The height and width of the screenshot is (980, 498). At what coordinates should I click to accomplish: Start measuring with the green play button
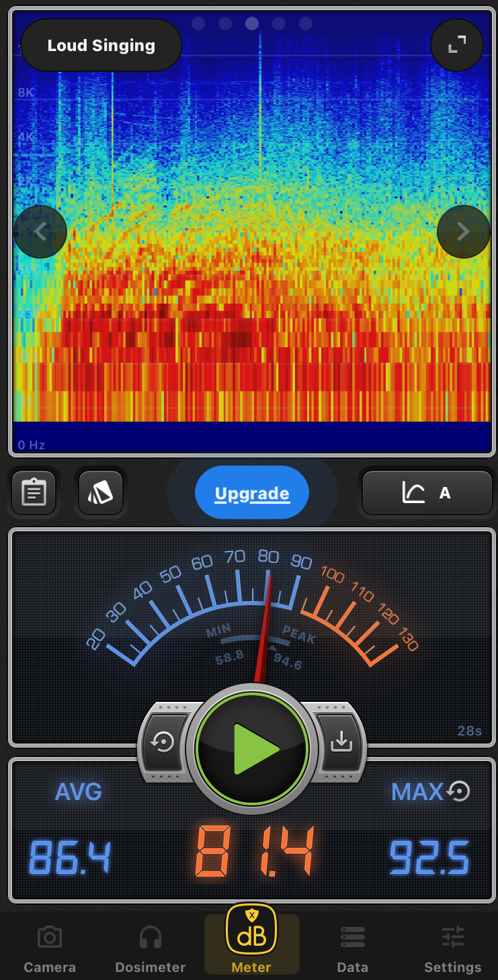252,748
